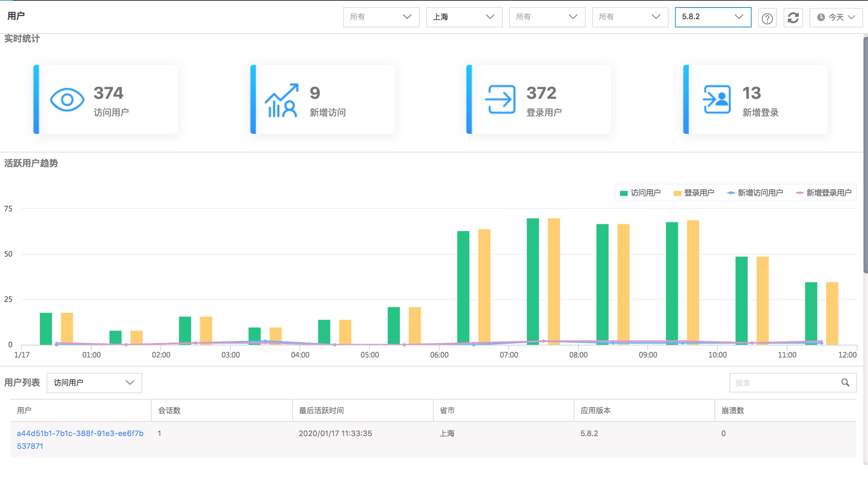Viewport: 868px width, 477px height.
Task: Click the 372 登录用户 count
Action: (541, 93)
